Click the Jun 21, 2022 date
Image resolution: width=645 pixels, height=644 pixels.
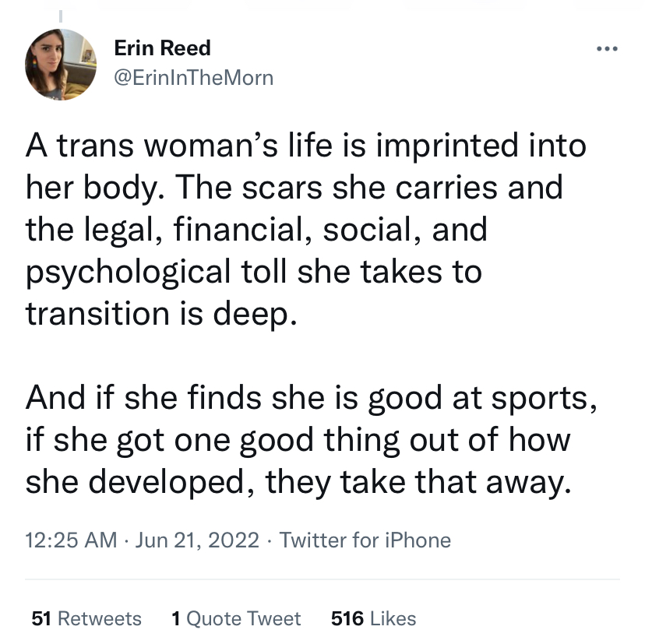point(199,540)
